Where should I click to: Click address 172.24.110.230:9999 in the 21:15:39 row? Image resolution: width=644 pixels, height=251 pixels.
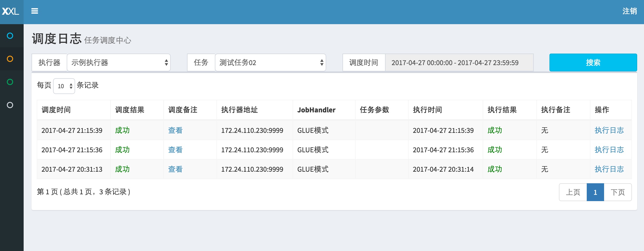[x=252, y=130]
